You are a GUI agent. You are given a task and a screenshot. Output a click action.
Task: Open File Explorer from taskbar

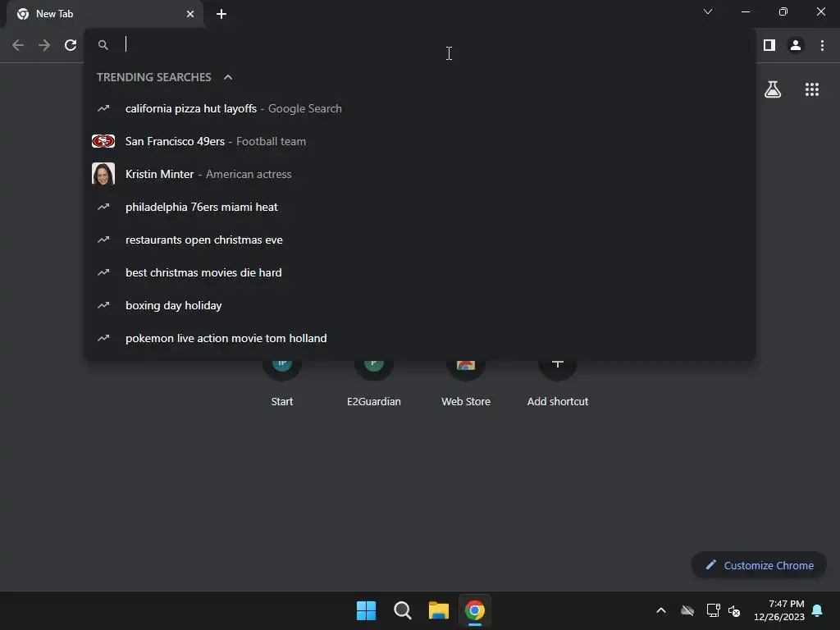coord(439,610)
